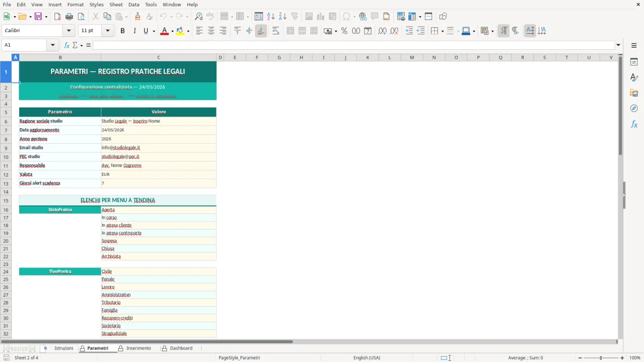Image resolution: width=644 pixels, height=362 pixels.
Task: Insert Chart icon in toolbar
Action: coord(321,17)
